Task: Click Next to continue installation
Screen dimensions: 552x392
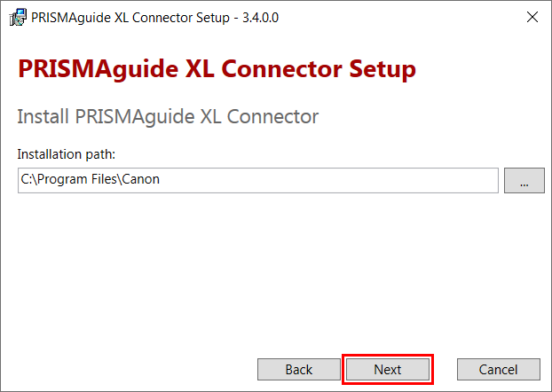Action: [x=388, y=370]
